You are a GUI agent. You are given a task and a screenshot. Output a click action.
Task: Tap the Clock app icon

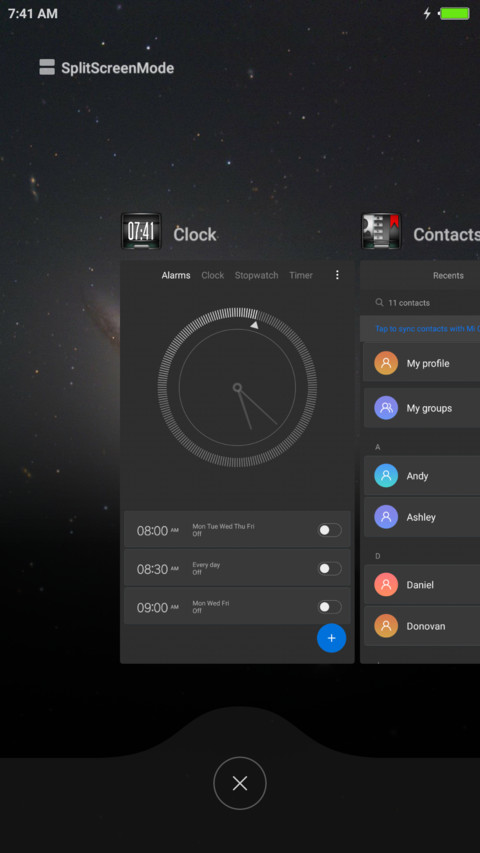(x=141, y=231)
